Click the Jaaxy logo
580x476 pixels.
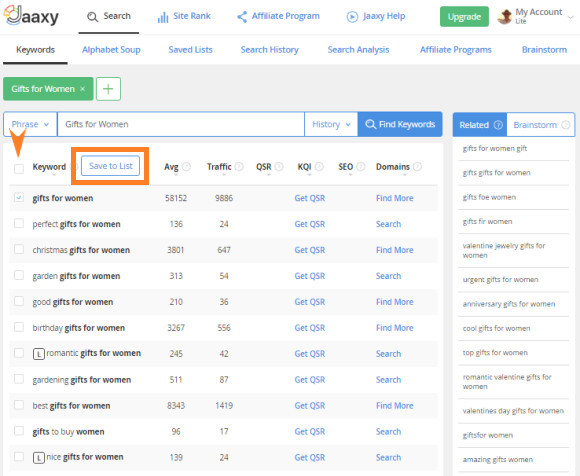coord(31,16)
